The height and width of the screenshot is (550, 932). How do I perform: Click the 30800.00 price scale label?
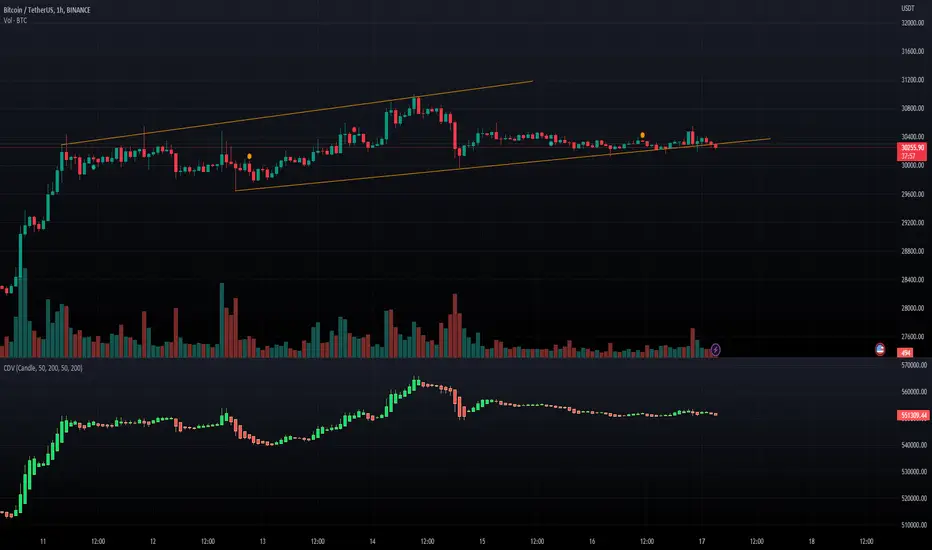(x=912, y=109)
